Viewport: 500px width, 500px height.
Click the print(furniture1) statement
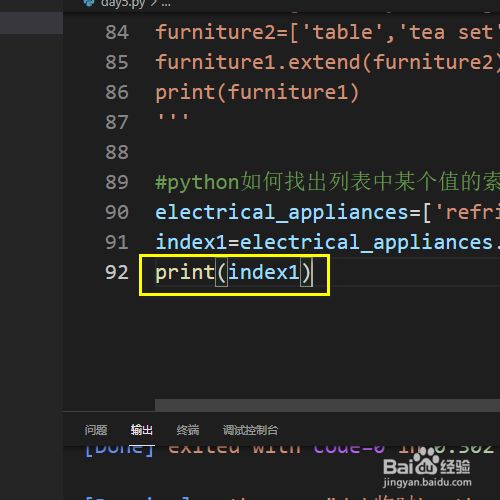tap(257, 92)
